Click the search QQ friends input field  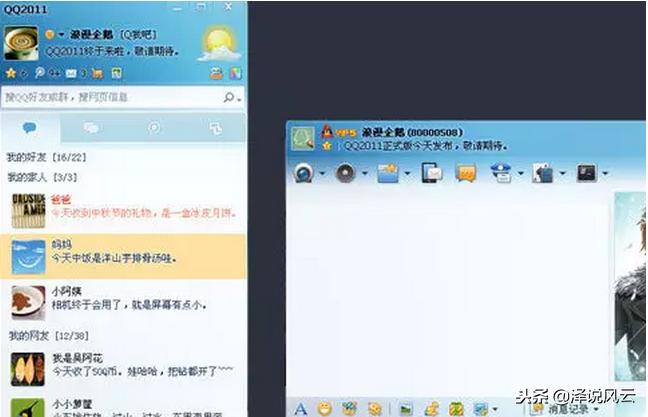[x=112, y=97]
